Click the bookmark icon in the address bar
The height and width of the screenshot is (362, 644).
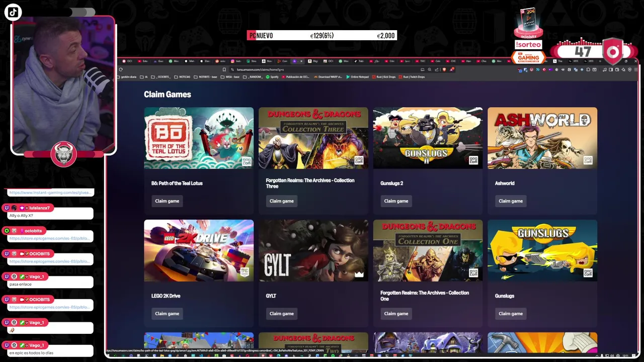224,69
